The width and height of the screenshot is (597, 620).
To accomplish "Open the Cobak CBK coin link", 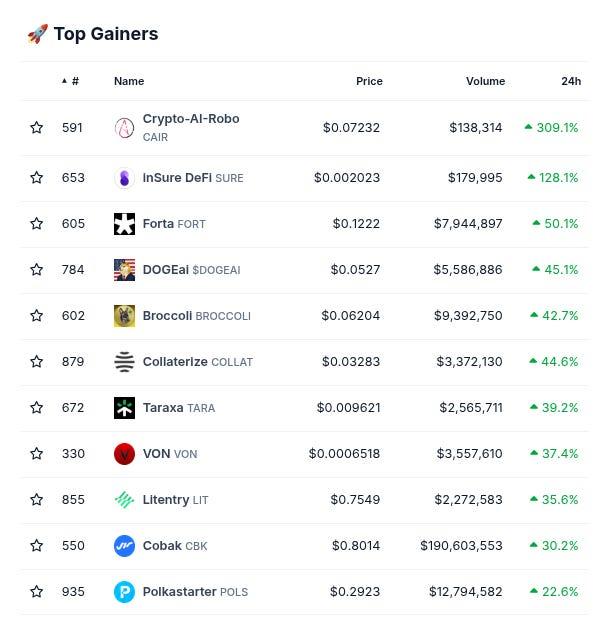I will 175,546.
